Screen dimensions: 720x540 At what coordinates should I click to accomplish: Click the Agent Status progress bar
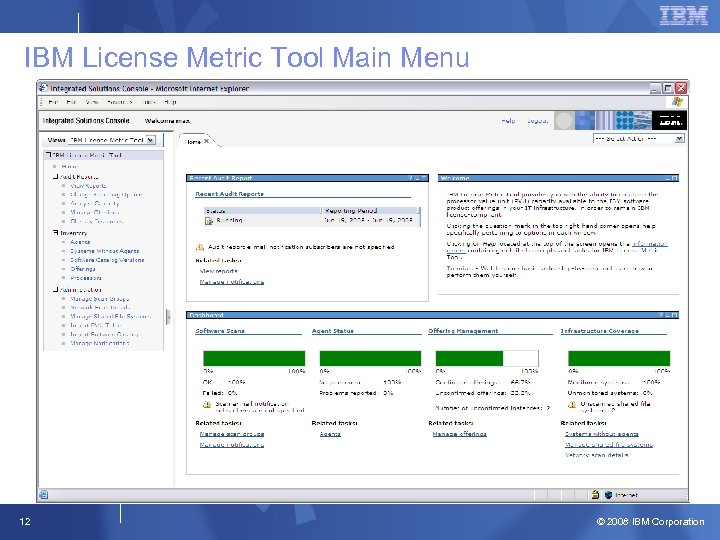click(x=370, y=359)
